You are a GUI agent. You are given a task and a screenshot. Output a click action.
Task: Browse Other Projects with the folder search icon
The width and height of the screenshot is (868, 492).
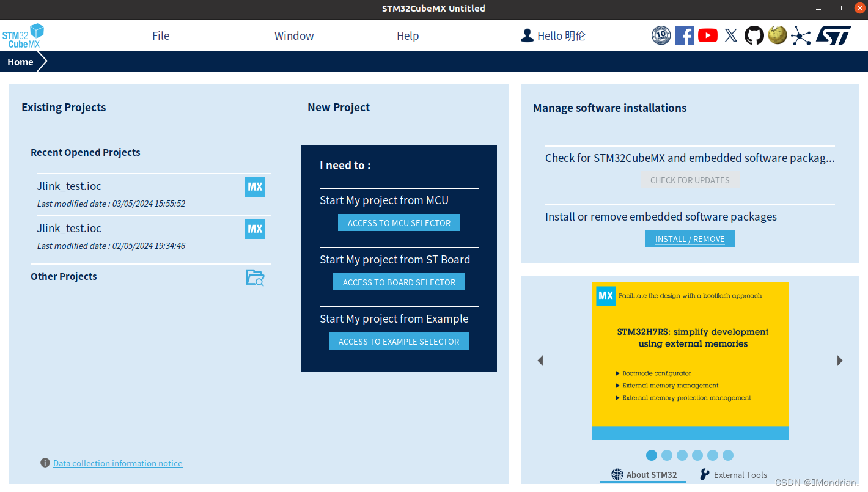click(x=255, y=277)
